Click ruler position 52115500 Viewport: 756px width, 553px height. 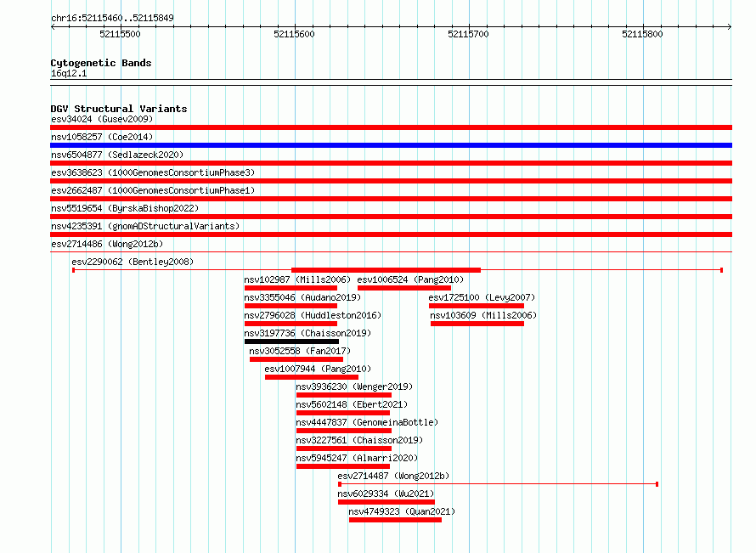point(120,34)
